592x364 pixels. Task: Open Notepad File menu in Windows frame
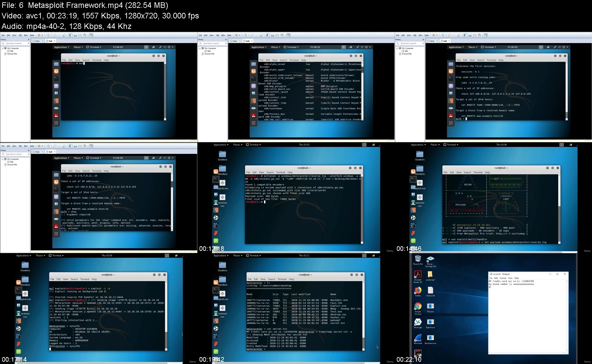coord(491,278)
